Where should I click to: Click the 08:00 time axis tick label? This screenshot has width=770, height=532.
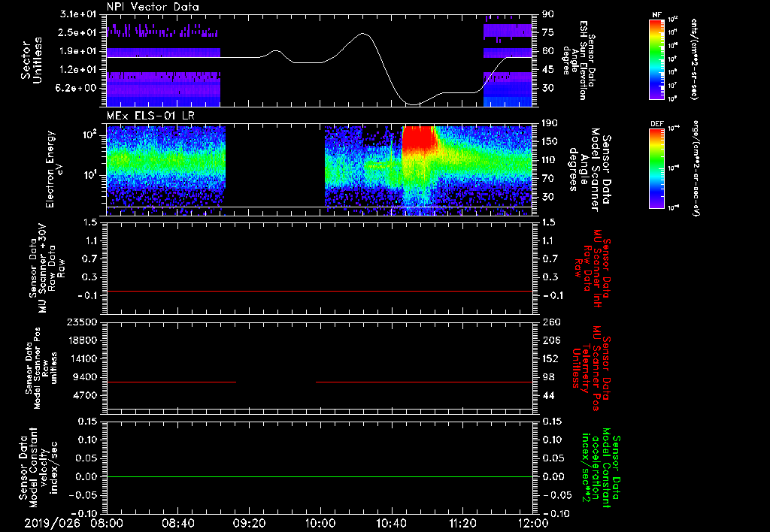pyautogui.click(x=107, y=524)
